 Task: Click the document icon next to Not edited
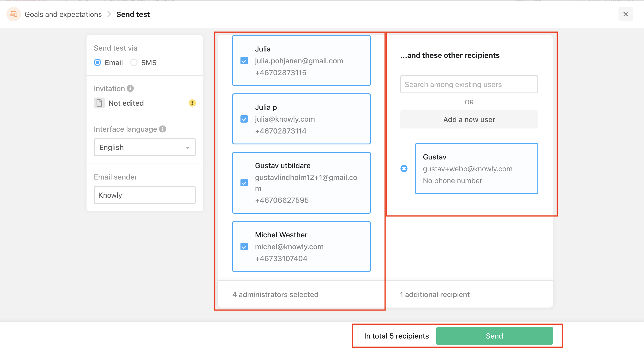(x=99, y=103)
